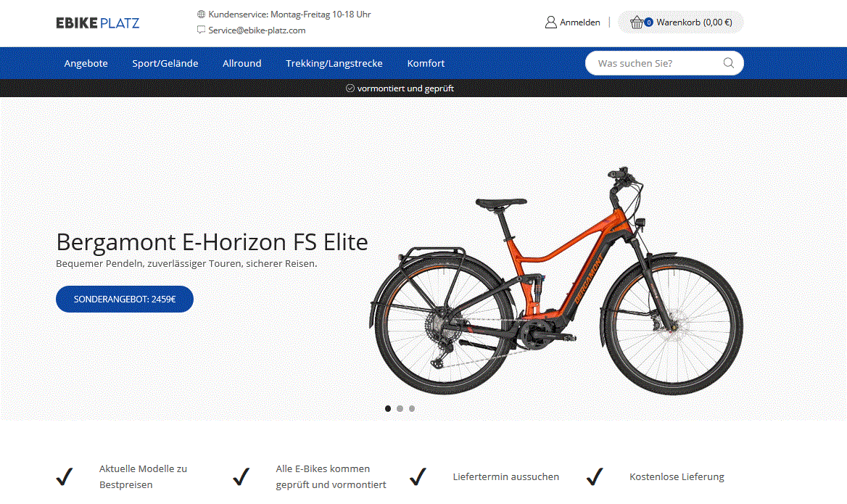
Task: Click the SONDERANGEBOT: 2459€ button
Action: 125,299
